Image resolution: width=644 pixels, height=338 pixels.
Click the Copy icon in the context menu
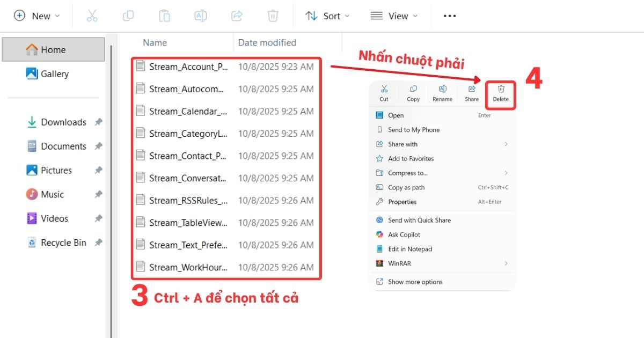413,91
